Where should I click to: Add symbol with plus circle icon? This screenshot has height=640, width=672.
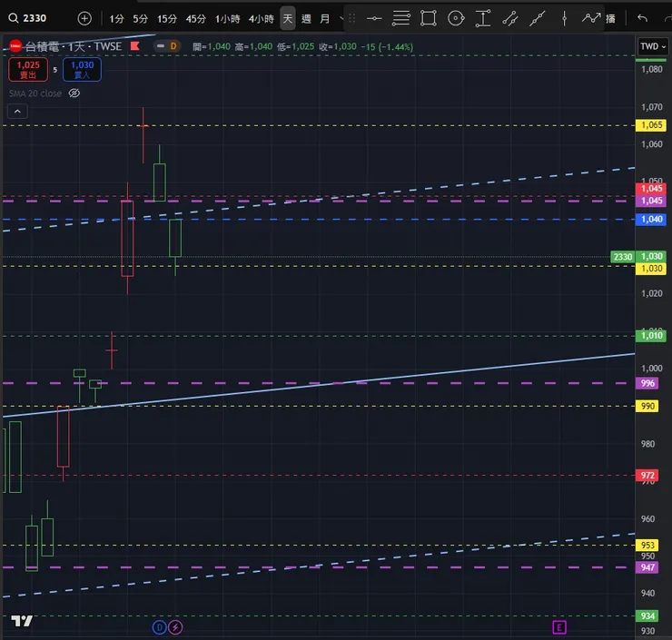tap(84, 18)
